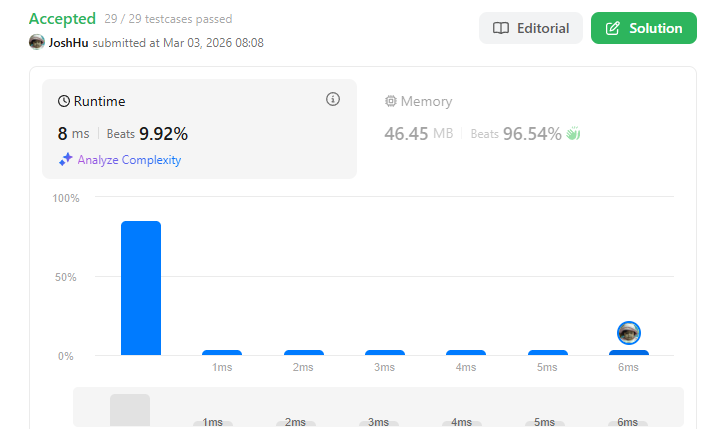Click the 'submitted at Mar 03, 2026 08:08' text
The image size is (712, 429).
(x=178, y=43)
